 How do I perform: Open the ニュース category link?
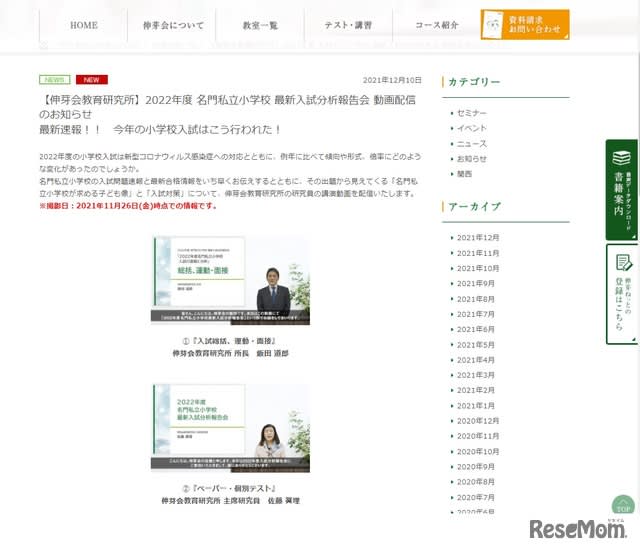pyautogui.click(x=471, y=144)
